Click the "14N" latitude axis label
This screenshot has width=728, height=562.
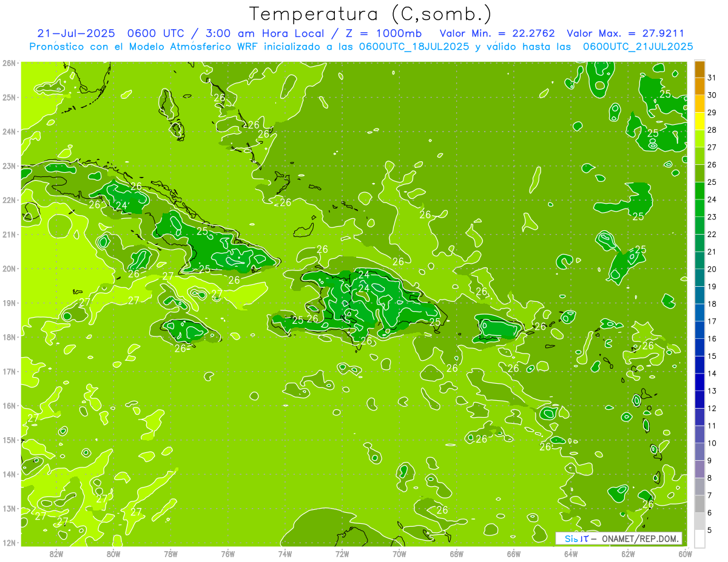click(9, 474)
